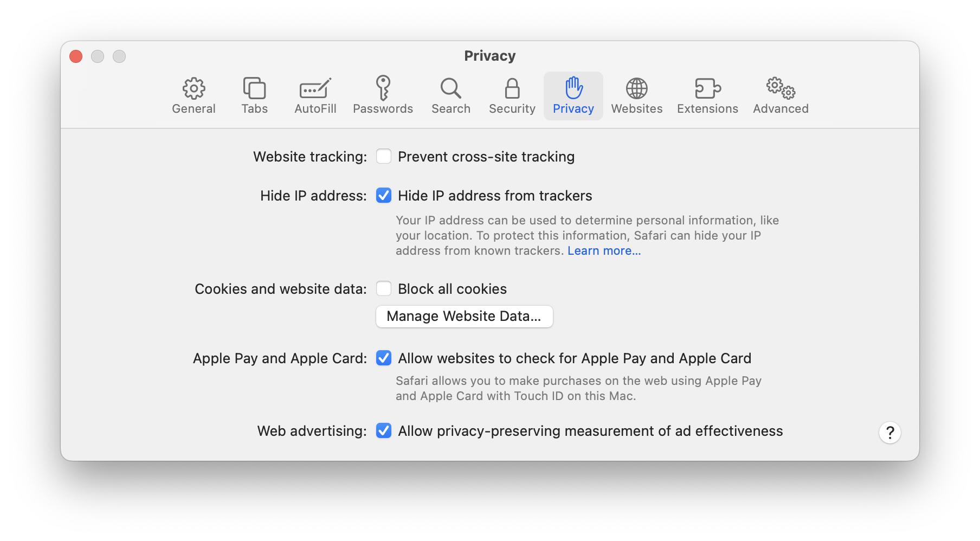Tick the Block all cookies checkbox
Image resolution: width=980 pixels, height=541 pixels.
click(x=384, y=288)
